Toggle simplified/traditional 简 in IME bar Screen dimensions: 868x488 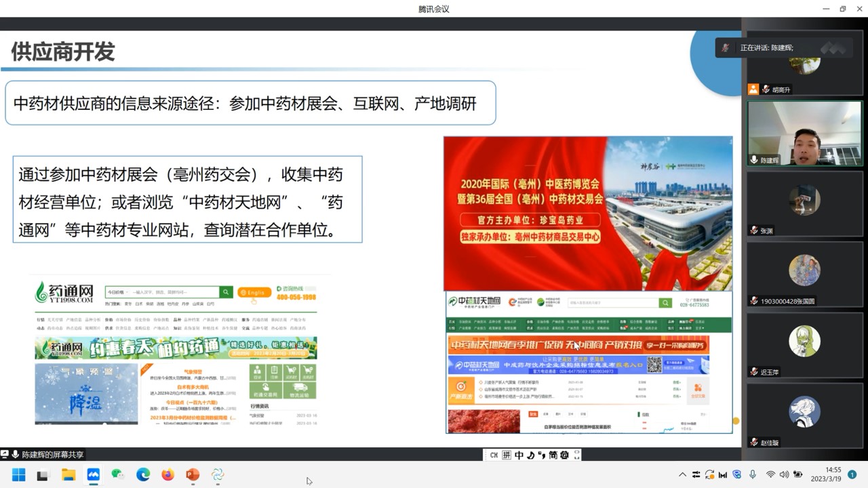pyautogui.click(x=553, y=455)
